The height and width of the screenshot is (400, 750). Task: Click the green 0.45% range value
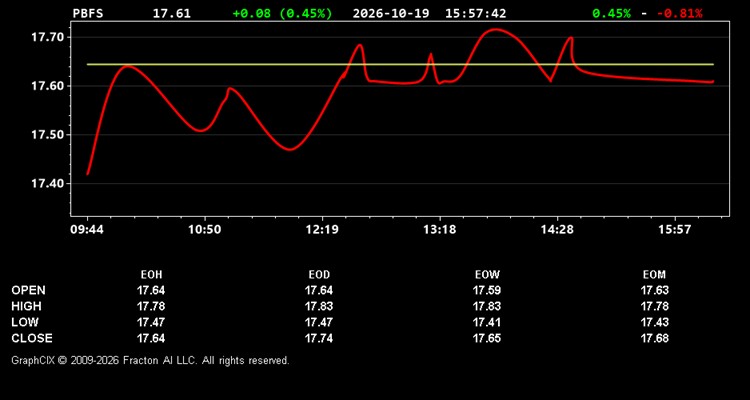coord(611,13)
